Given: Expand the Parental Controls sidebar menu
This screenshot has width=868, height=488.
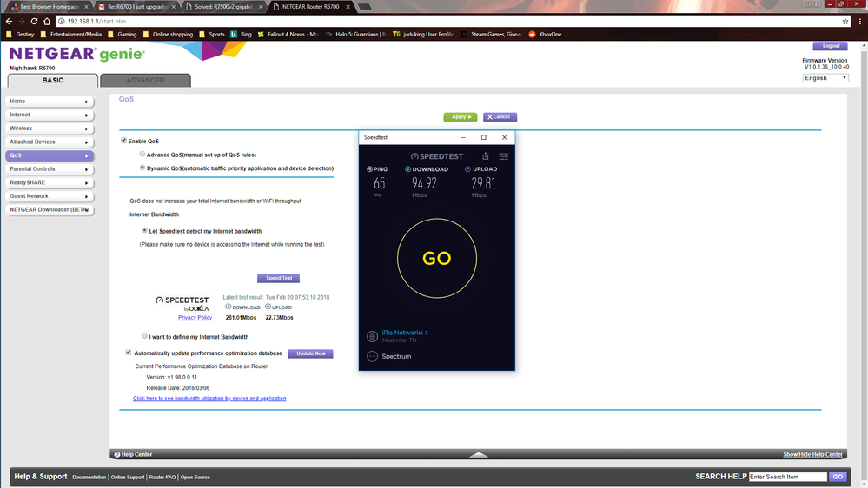Looking at the screenshot, I should pos(50,169).
